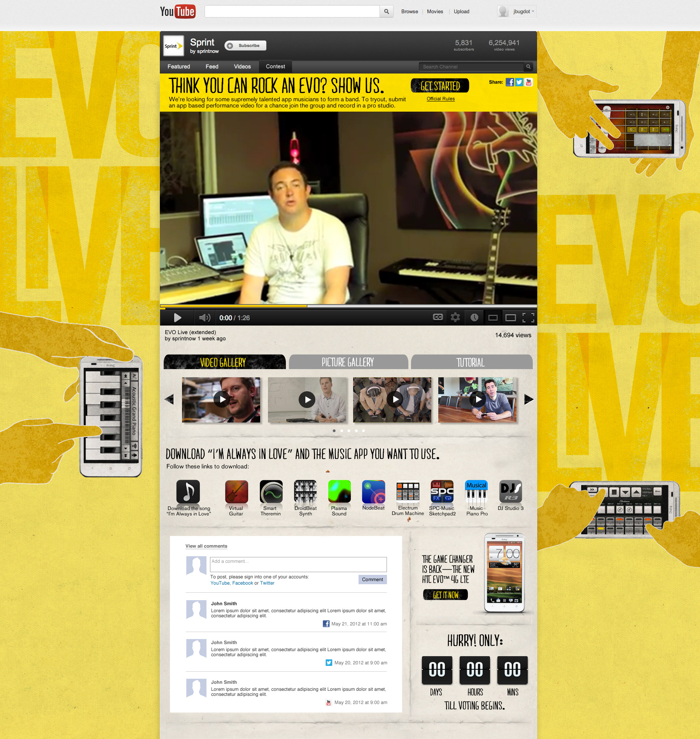Screen dimensions: 700x739
Task: Open the Plasma Sound app icon
Action: click(x=339, y=492)
